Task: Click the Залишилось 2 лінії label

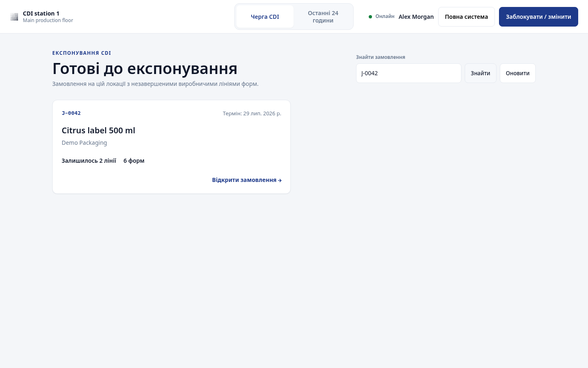Action: [x=89, y=161]
